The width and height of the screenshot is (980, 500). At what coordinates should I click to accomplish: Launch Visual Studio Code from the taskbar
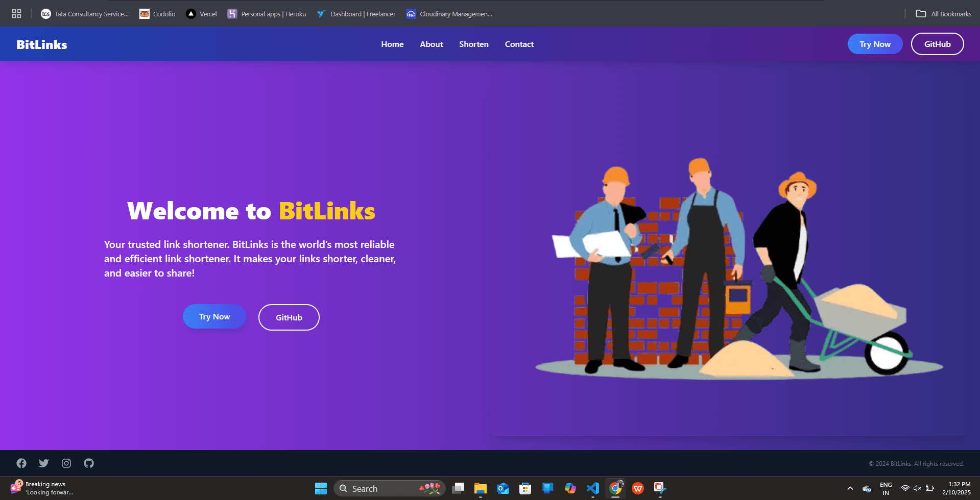pyautogui.click(x=592, y=488)
